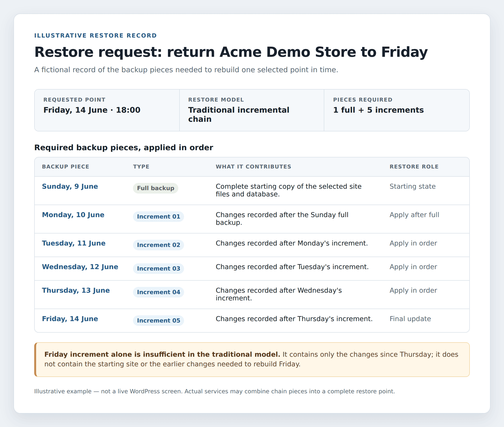
Task: Click 'Changes recorded after the Sunday full backup'
Action: (282, 219)
